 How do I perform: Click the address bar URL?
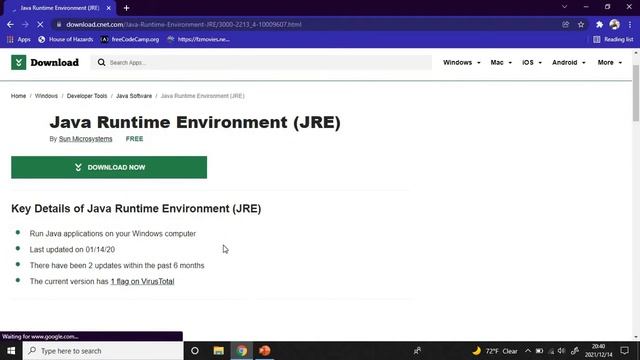tap(184, 24)
